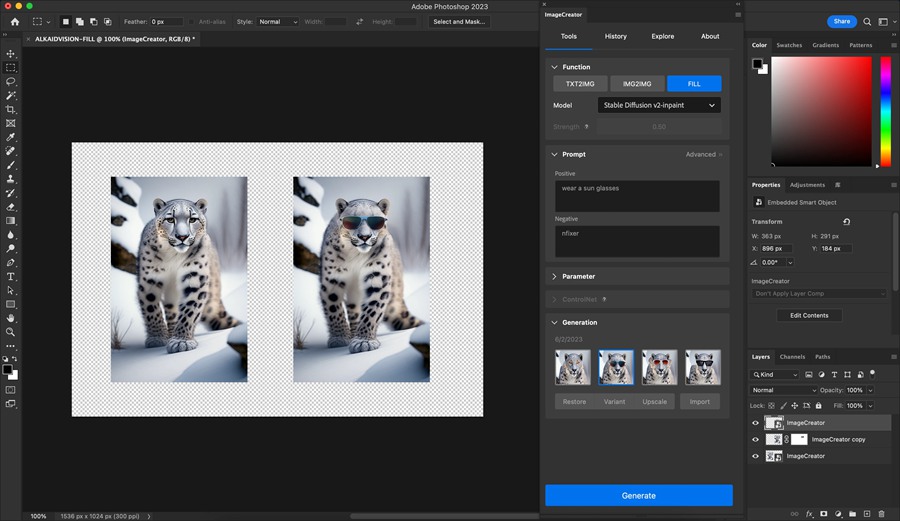Toggle pixel layer filter
This screenshot has width=900, height=521.
tap(809, 375)
